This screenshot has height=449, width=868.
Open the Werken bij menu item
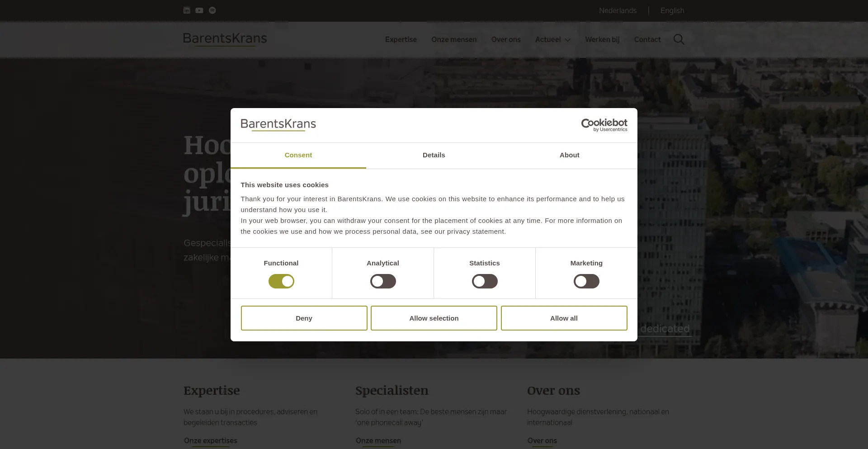[x=602, y=40]
